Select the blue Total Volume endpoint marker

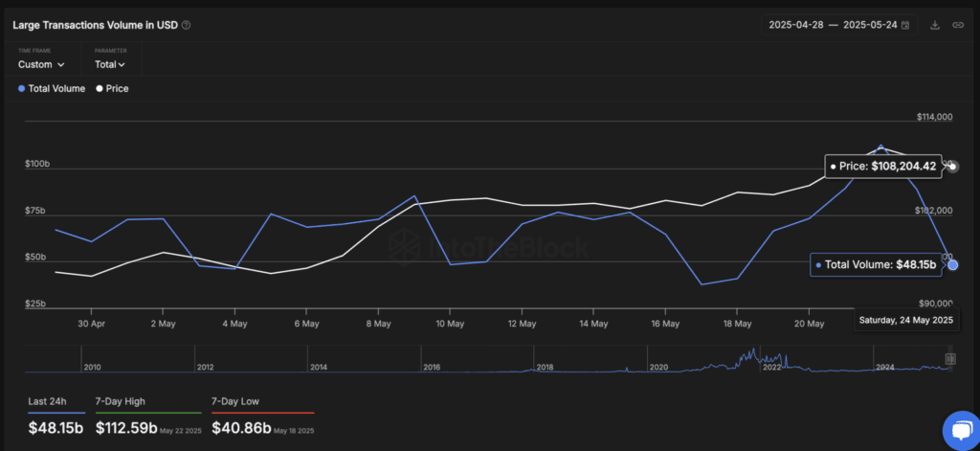(x=952, y=264)
